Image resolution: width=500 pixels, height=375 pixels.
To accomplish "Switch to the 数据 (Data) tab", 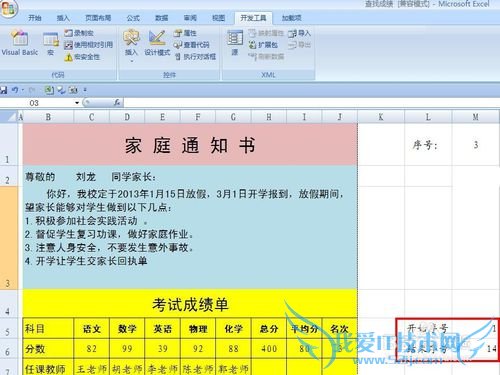I will point(162,18).
